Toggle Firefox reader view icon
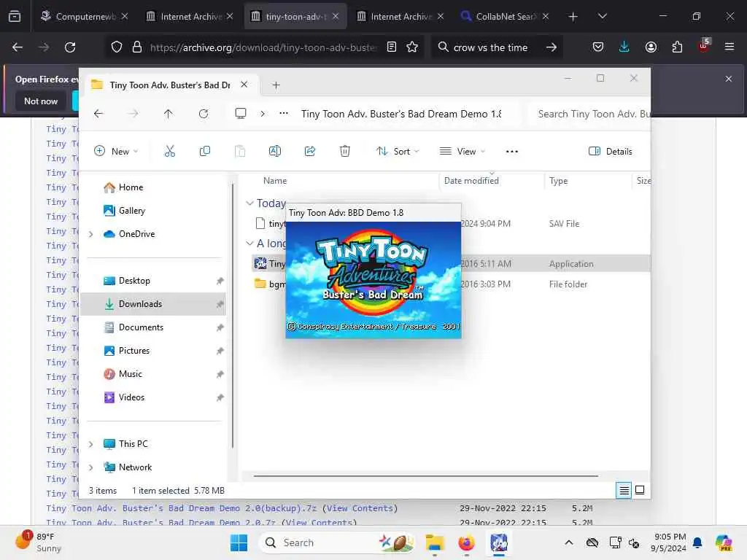747x560 pixels. [392, 47]
